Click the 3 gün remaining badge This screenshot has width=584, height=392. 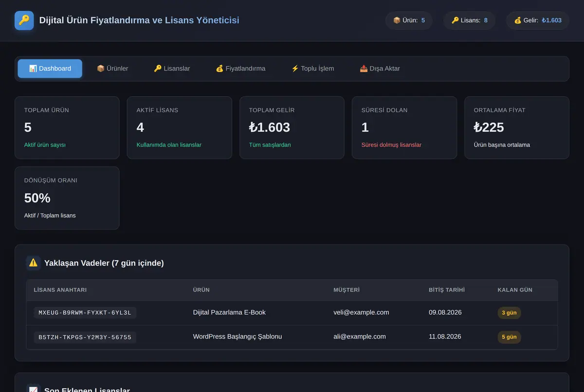point(509,313)
